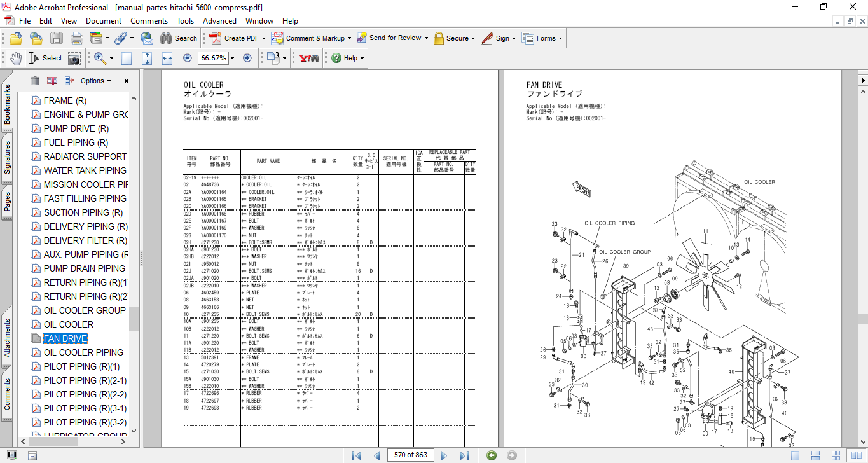Image resolution: width=868 pixels, height=463 pixels.
Task: Select the Hand tool
Action: (x=16, y=58)
